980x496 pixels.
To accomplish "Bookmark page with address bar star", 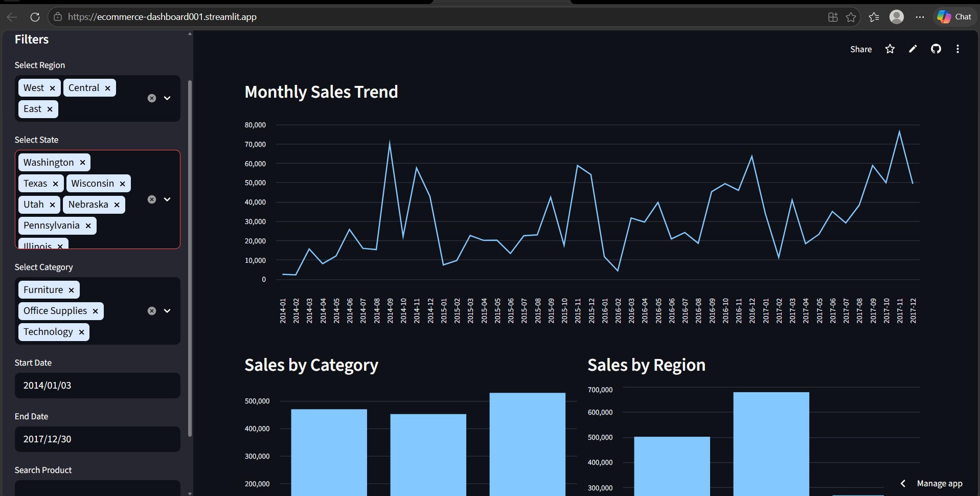I will tap(851, 17).
